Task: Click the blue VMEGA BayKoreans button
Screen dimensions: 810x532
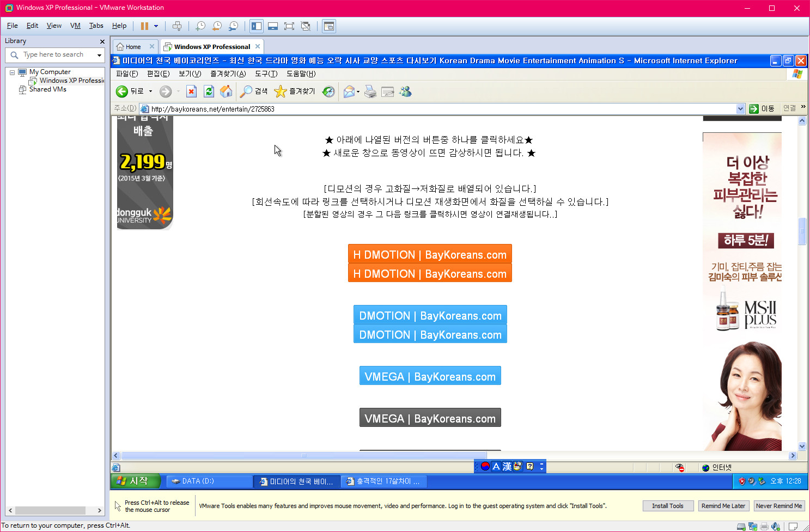Action: coord(430,376)
